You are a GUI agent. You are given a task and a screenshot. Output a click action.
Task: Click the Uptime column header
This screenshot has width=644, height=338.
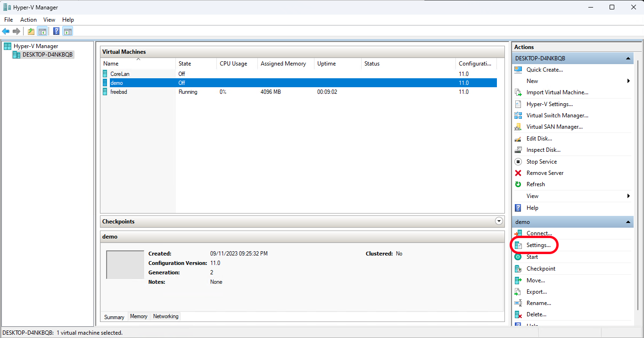tap(338, 64)
